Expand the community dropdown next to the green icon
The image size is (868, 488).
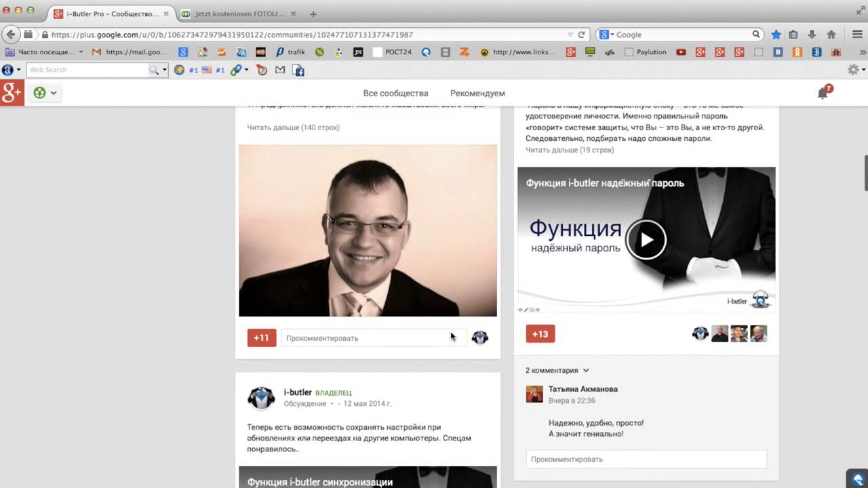(x=53, y=94)
